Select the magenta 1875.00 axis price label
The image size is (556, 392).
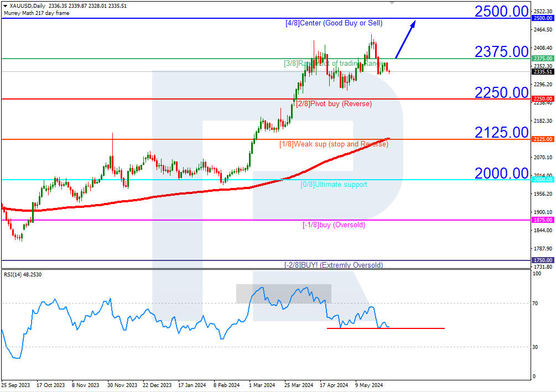(543, 220)
